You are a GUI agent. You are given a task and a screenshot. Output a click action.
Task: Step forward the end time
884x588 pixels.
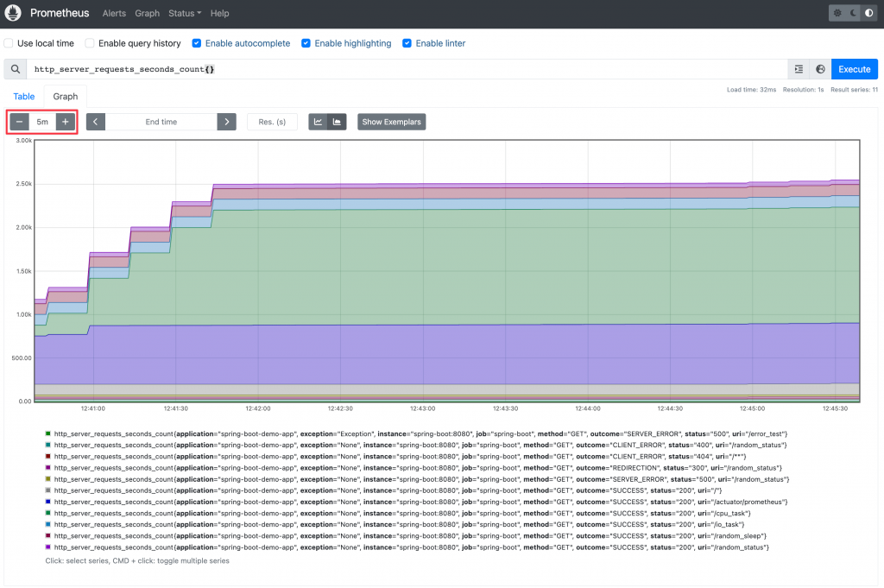pyautogui.click(x=227, y=122)
